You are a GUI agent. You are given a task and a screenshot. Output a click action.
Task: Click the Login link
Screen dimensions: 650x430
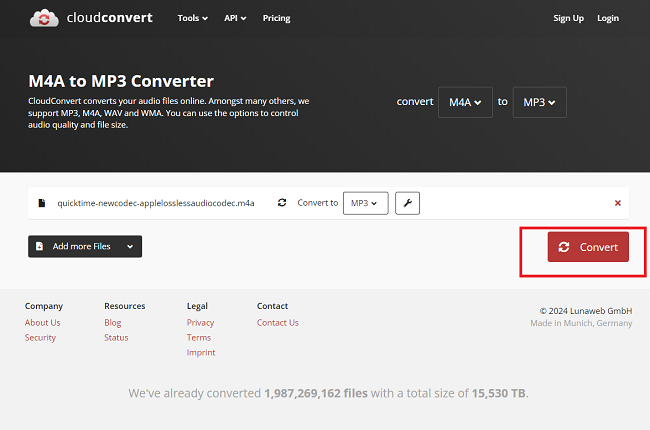point(608,18)
